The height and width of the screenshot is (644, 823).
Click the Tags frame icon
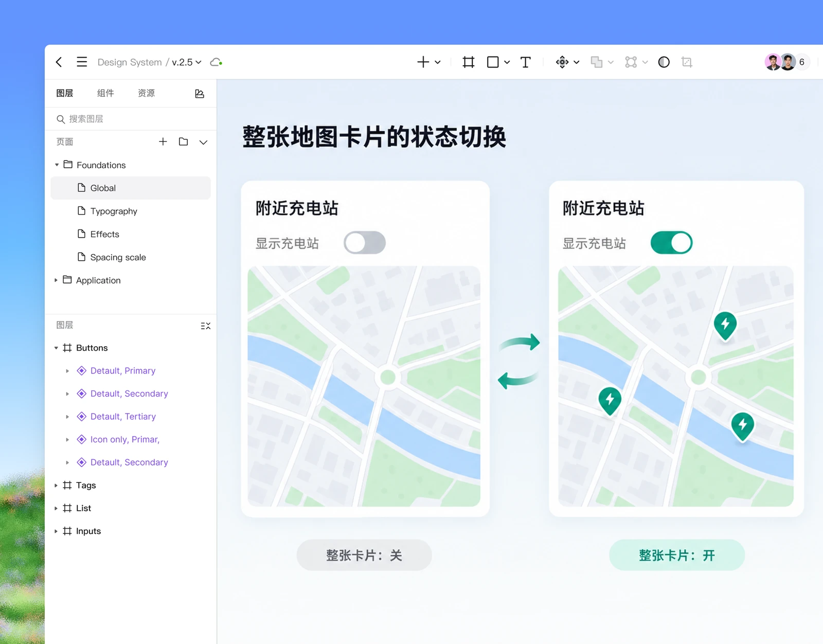coord(67,485)
